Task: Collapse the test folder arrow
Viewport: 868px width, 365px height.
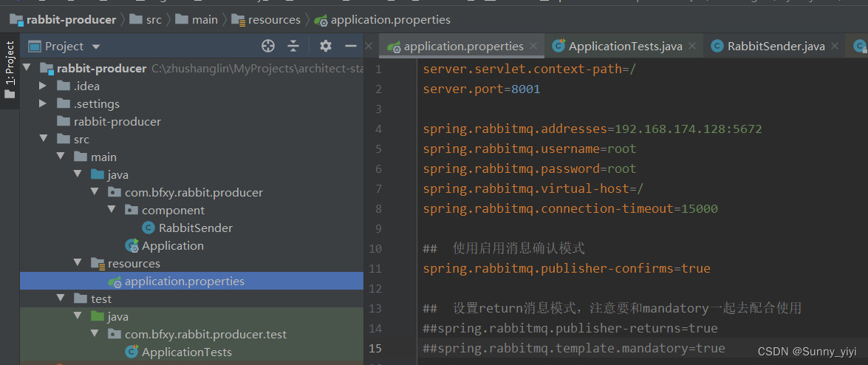Action: (x=61, y=299)
